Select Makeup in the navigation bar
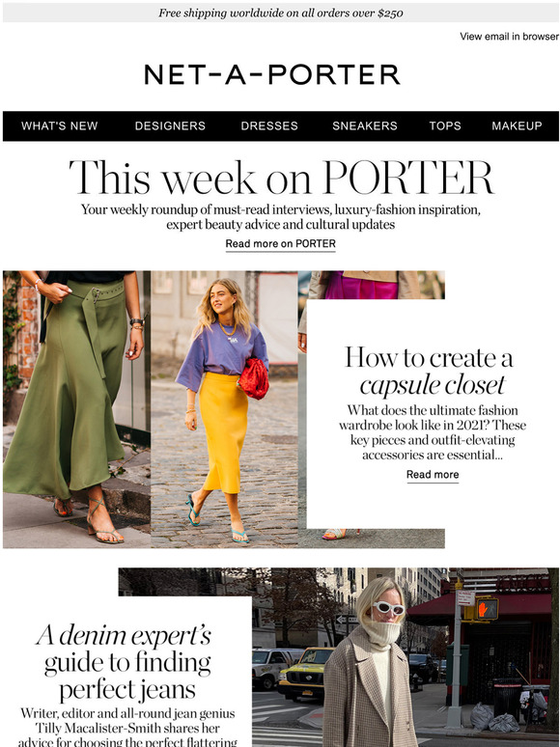Viewport: 560px width, 747px height. click(517, 125)
